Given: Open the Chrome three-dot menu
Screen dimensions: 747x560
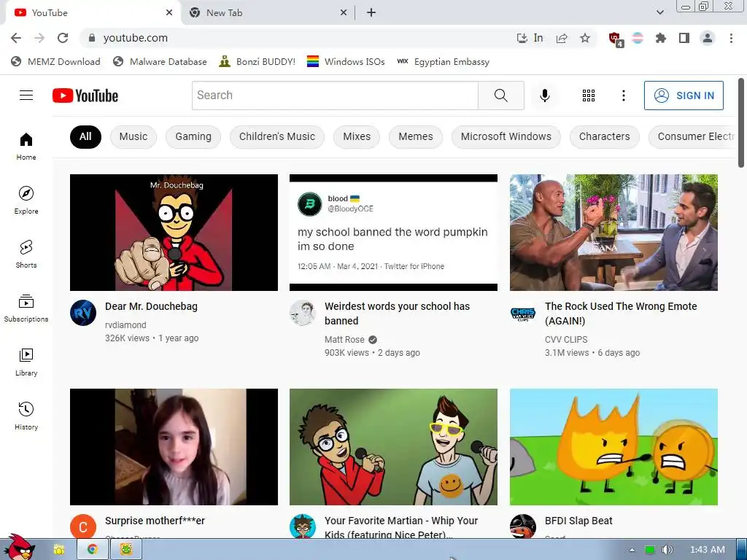Looking at the screenshot, I should click(731, 38).
